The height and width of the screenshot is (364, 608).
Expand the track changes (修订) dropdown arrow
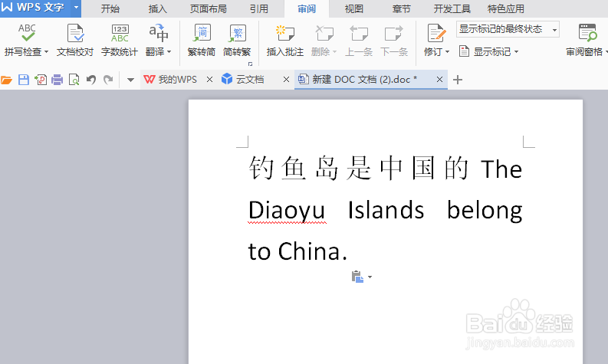(x=447, y=52)
